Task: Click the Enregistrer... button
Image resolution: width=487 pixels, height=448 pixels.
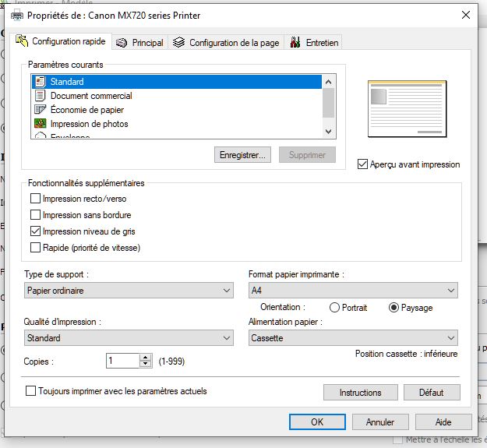Action: 242,154
